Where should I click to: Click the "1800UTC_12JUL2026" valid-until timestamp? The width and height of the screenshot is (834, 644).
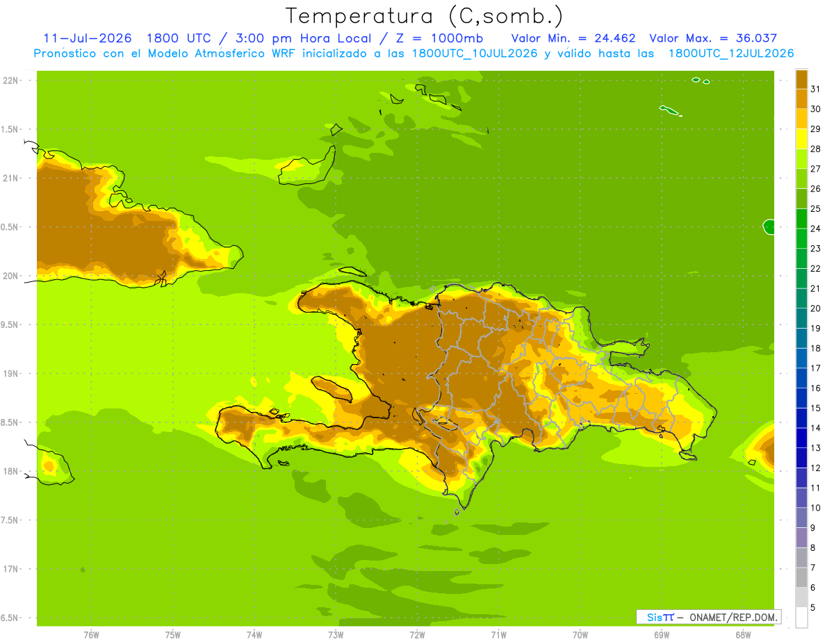click(x=731, y=53)
